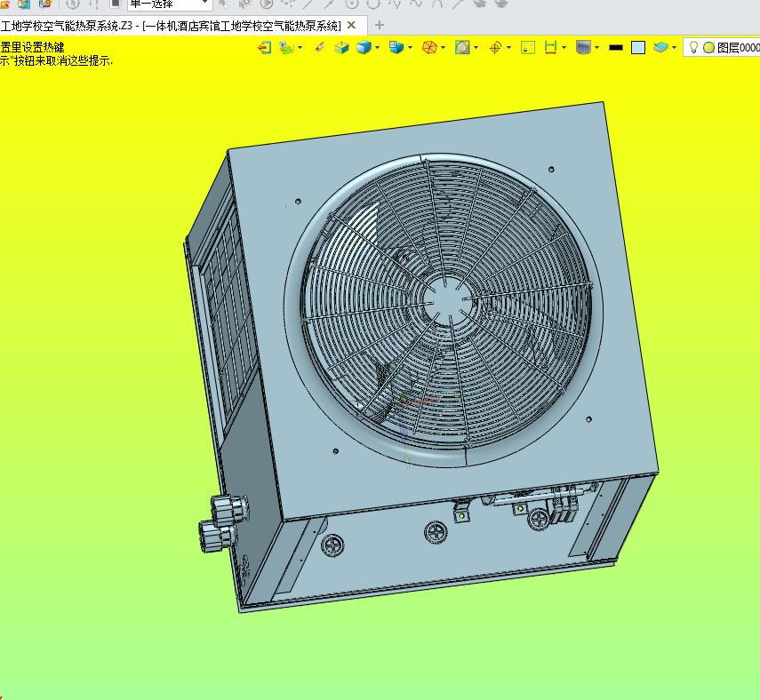
Task: Expand the shaded cube display mode dropdown
Action: pyautogui.click(x=377, y=47)
